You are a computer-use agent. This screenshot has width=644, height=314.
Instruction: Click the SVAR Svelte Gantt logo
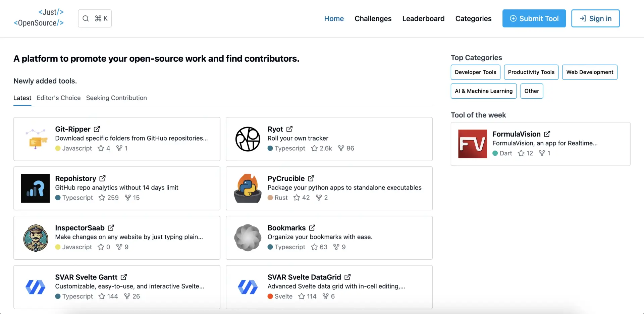[x=35, y=287]
